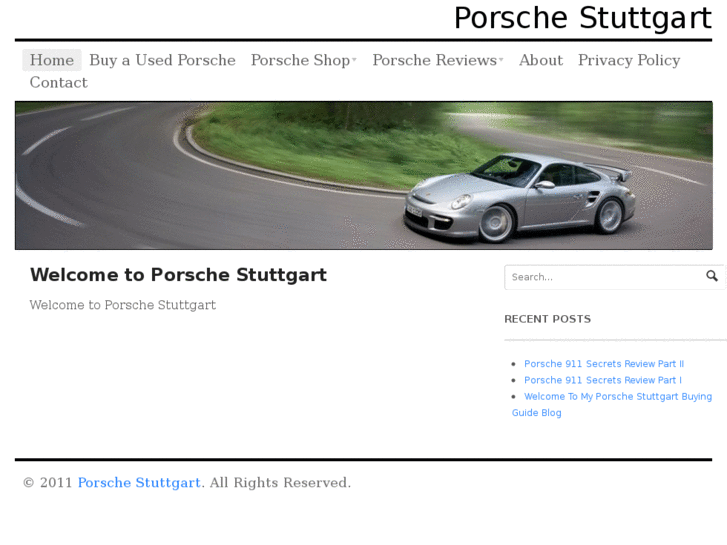
Task: Select the Recent Posts heading text
Action: 548,319
